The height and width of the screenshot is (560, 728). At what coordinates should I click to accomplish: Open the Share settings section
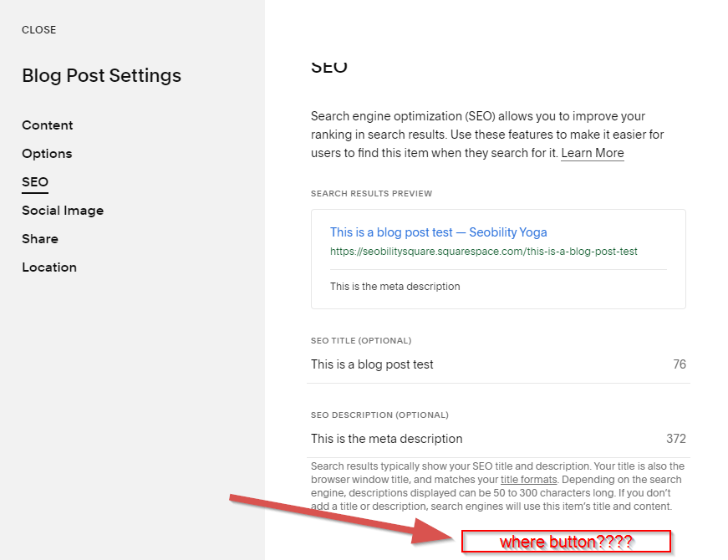pos(40,238)
